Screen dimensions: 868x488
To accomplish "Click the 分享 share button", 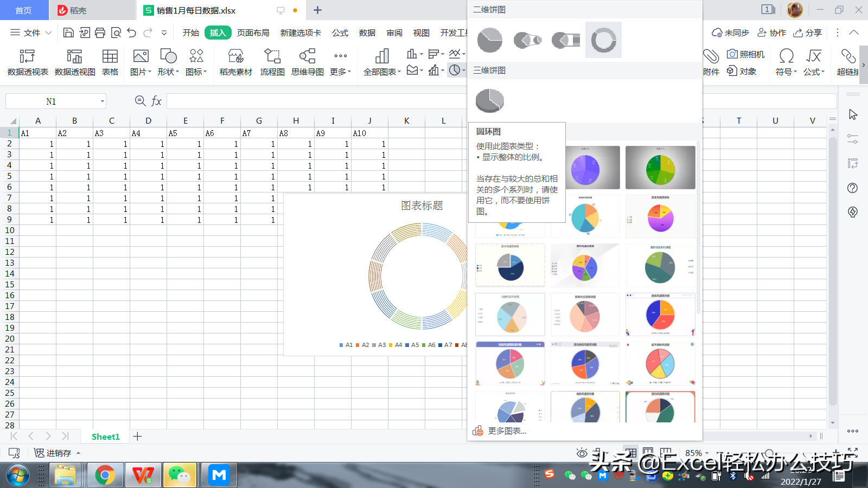I will (x=808, y=33).
